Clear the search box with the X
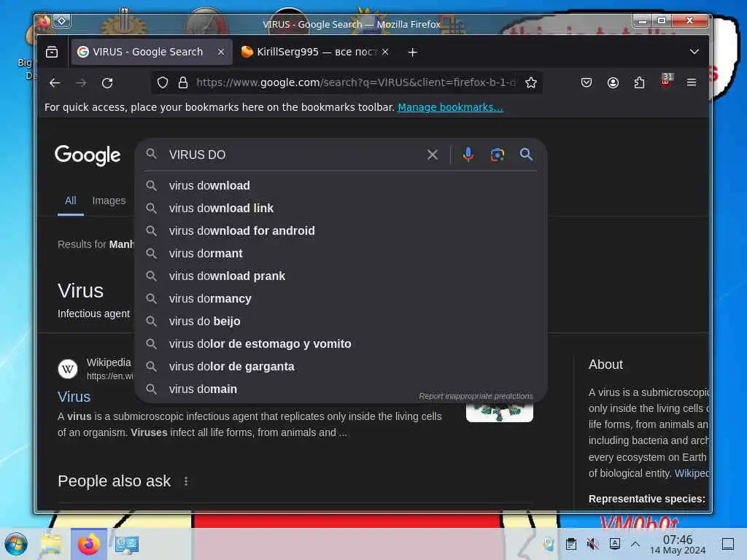 tap(433, 155)
